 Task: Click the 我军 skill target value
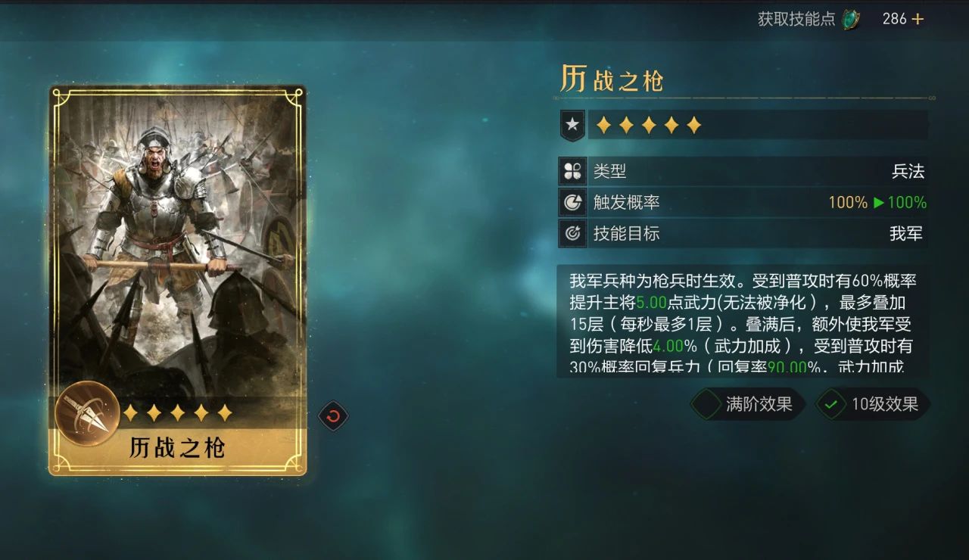coord(906,233)
